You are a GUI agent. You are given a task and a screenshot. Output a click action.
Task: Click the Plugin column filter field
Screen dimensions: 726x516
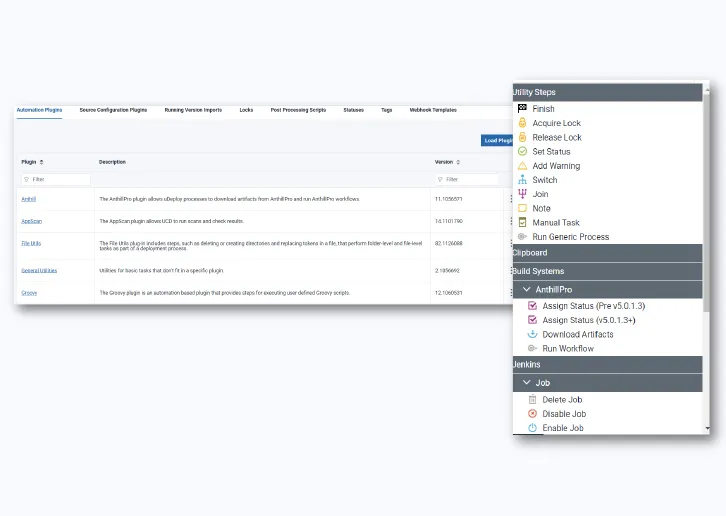pyautogui.click(x=56, y=180)
